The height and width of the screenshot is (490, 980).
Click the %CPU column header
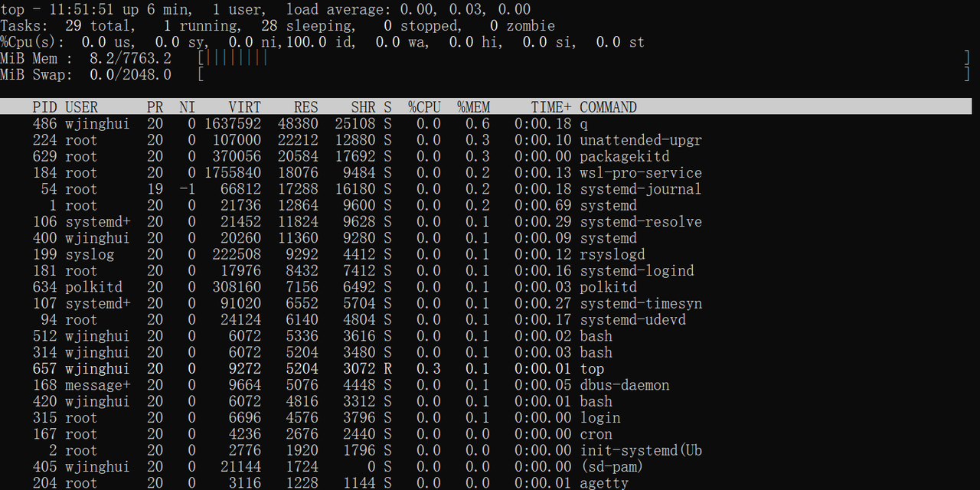pyautogui.click(x=424, y=107)
